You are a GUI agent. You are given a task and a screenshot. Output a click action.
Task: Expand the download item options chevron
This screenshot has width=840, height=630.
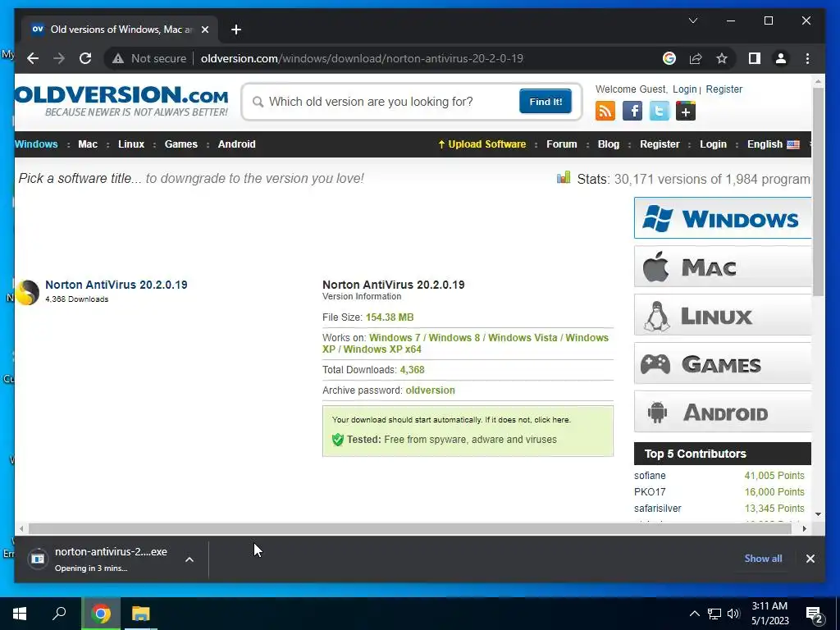point(189,559)
